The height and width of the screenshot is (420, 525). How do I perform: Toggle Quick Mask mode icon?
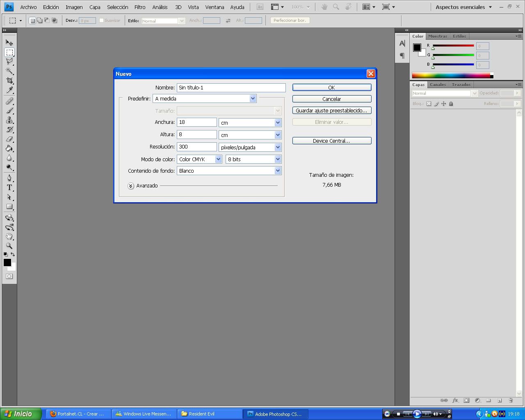pos(9,276)
